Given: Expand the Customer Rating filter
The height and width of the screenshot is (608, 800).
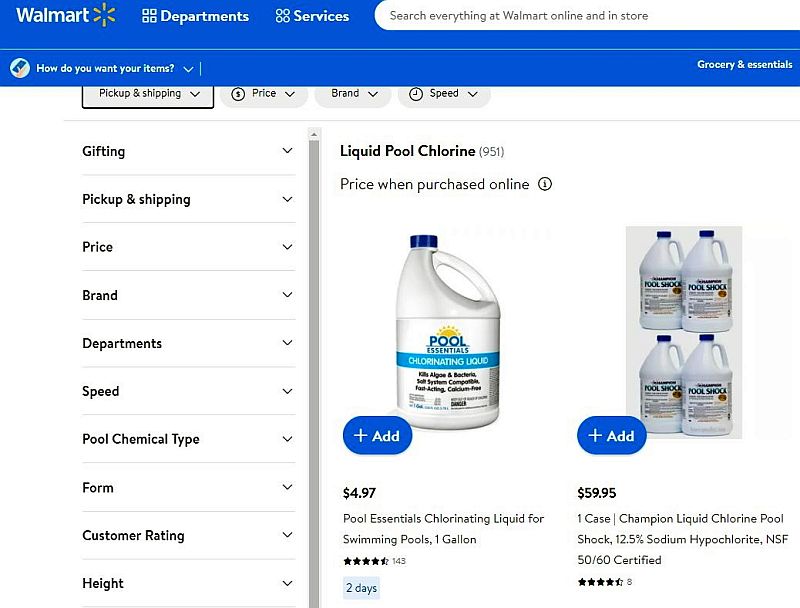Looking at the screenshot, I should 188,535.
